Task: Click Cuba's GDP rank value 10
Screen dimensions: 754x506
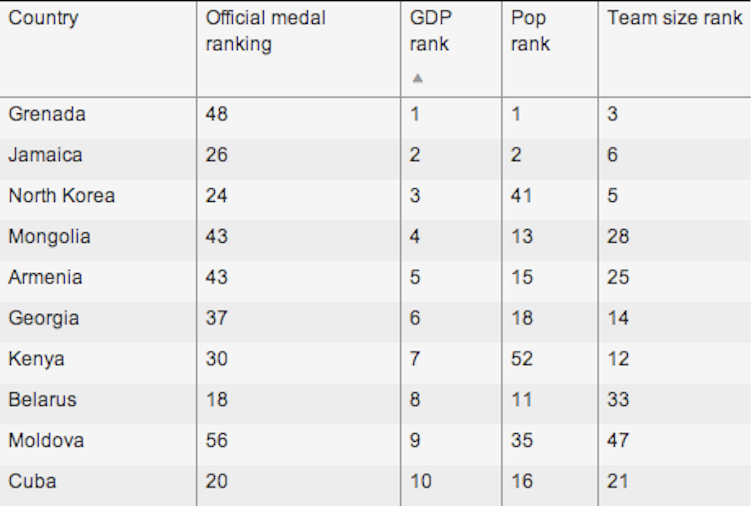Action: (420, 481)
